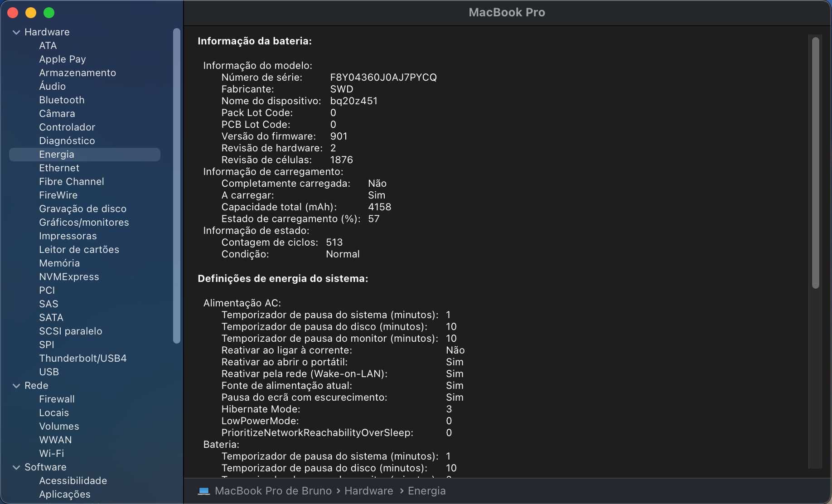Click the Capacidade total value 4158
This screenshot has width=832, height=504.
(380, 207)
